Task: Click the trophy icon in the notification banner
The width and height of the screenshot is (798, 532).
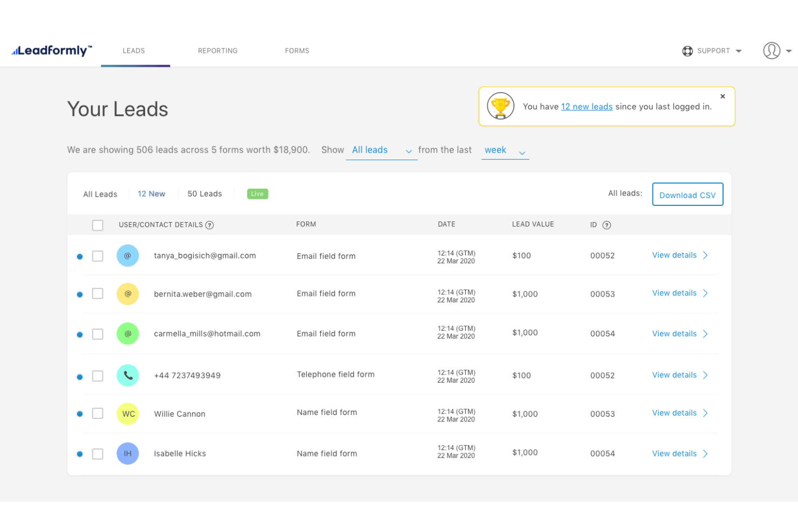Action: tap(500, 106)
